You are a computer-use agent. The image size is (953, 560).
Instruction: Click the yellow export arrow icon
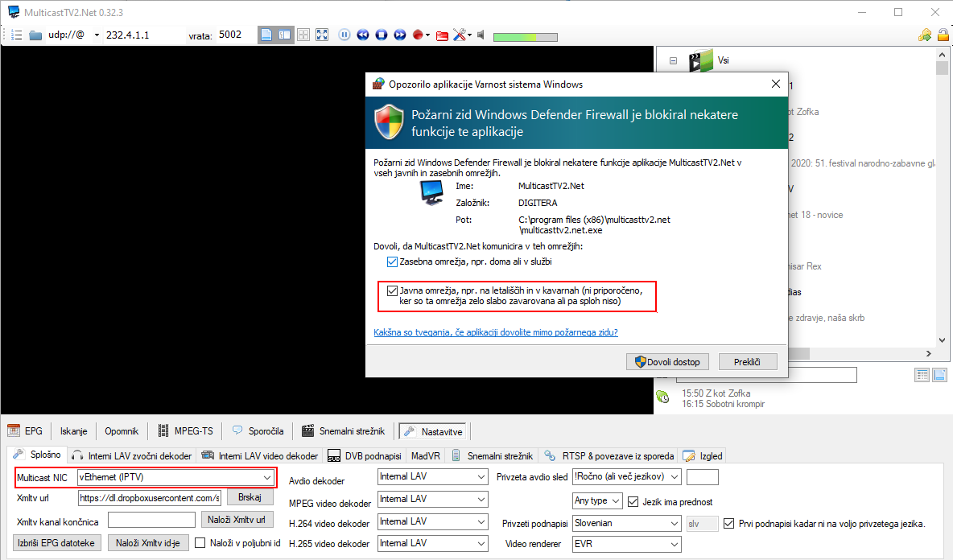pyautogui.click(x=925, y=35)
